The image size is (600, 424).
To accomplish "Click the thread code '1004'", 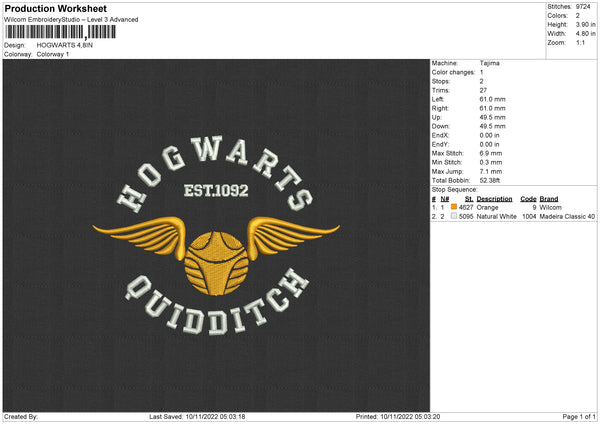I will (x=529, y=217).
